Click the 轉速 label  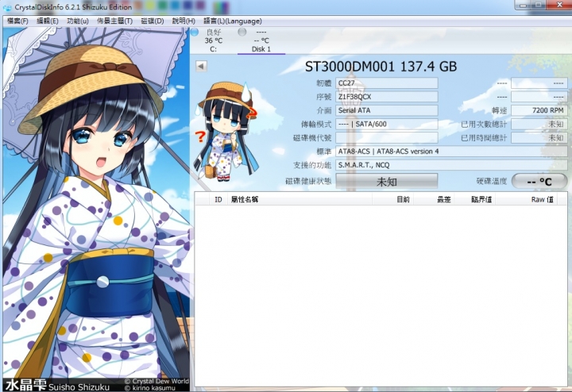click(500, 110)
